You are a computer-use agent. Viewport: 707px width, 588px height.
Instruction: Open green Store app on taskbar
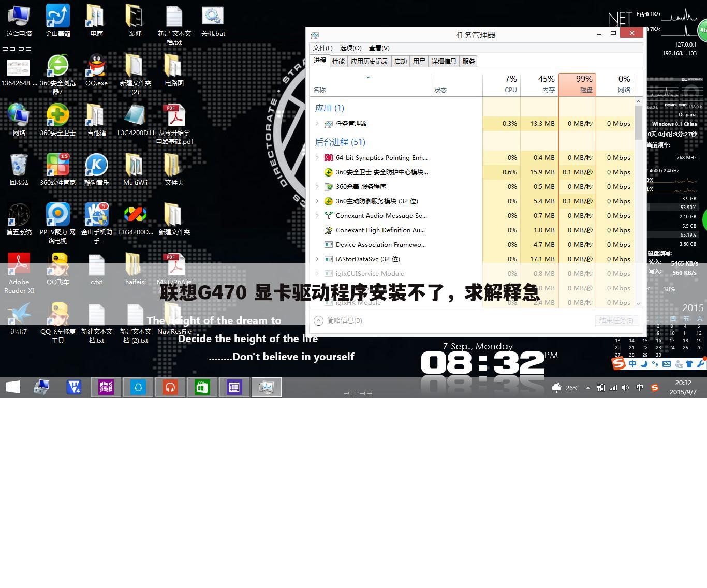point(202,387)
